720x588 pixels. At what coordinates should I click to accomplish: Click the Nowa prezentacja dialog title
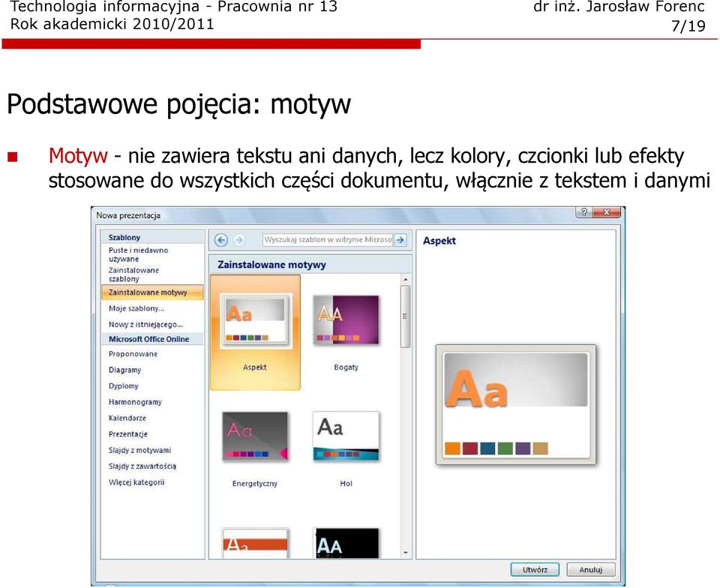pos(128,215)
